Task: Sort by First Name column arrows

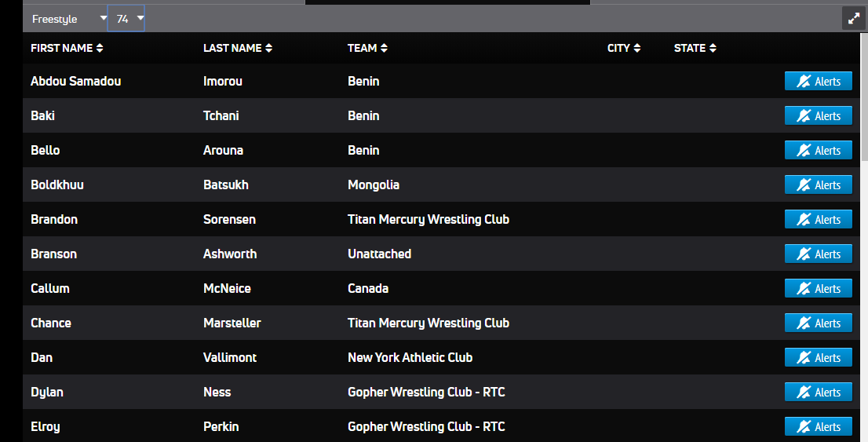Action: click(100, 48)
